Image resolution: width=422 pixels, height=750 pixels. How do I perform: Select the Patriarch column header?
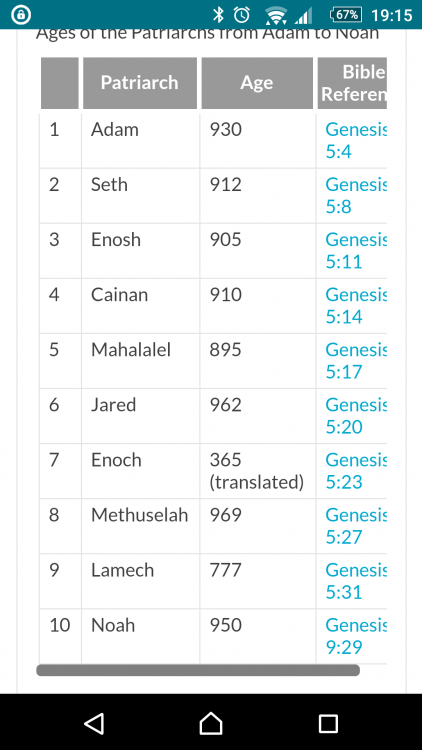140,83
